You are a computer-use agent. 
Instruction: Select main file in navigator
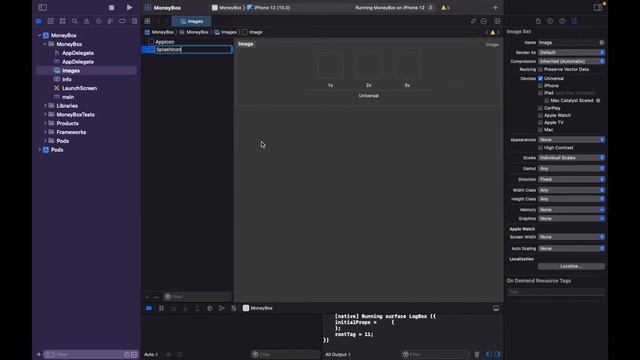pos(68,97)
